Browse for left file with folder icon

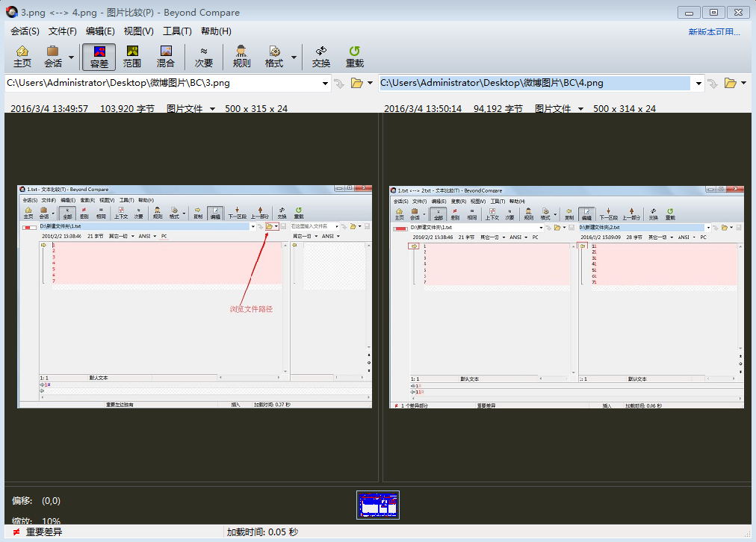pyautogui.click(x=357, y=83)
